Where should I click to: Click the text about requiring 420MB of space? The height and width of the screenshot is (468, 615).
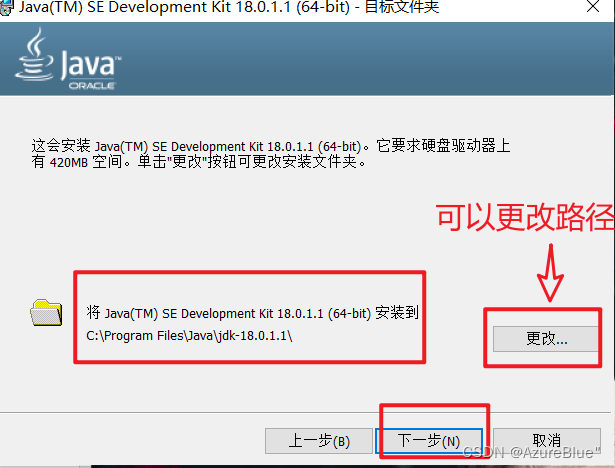(x=271, y=154)
